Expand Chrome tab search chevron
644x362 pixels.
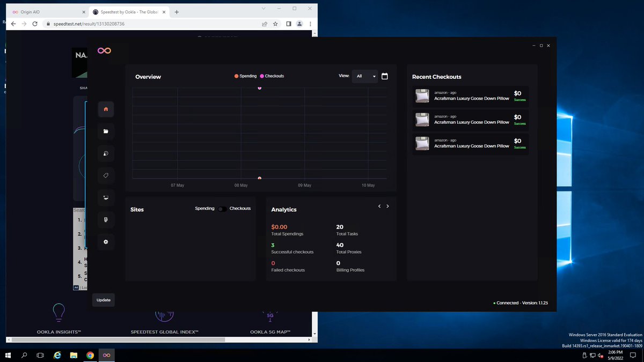point(263,8)
